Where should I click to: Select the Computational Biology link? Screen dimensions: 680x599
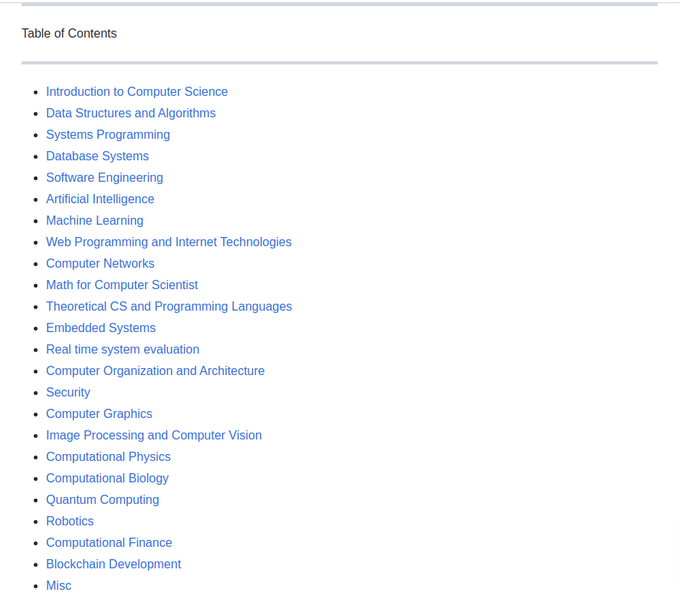coord(107,478)
